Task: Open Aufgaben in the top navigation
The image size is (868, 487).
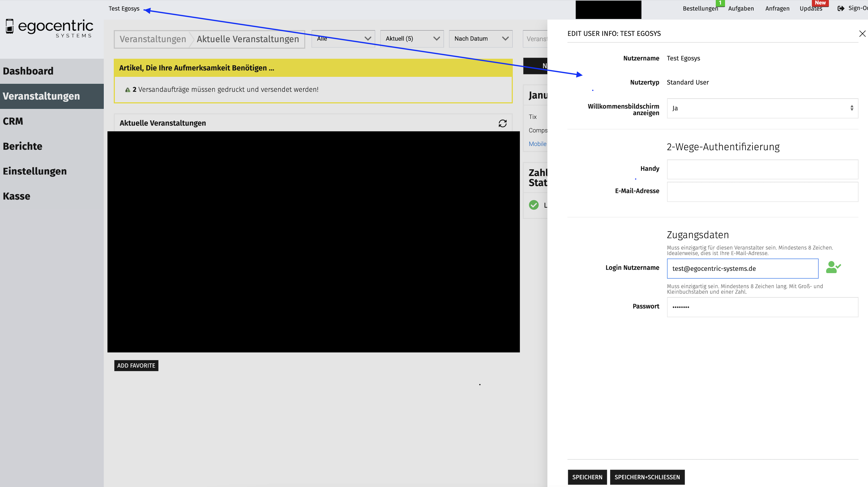Action: point(741,8)
